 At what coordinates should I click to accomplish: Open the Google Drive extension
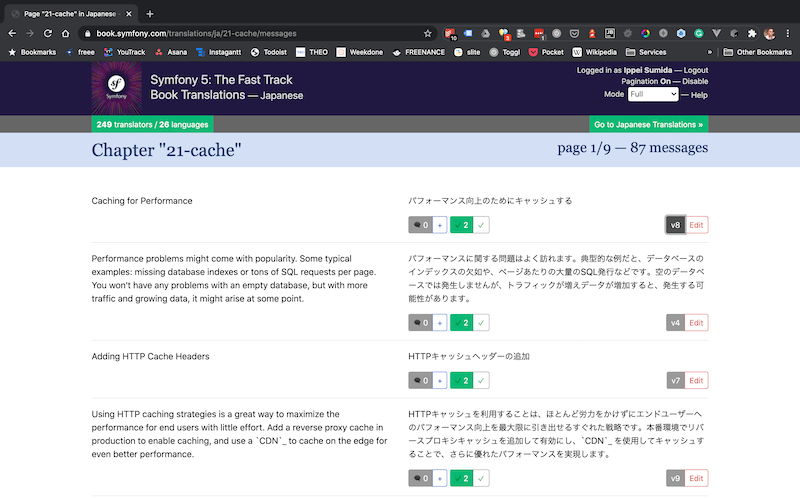pyautogui.click(x=485, y=34)
